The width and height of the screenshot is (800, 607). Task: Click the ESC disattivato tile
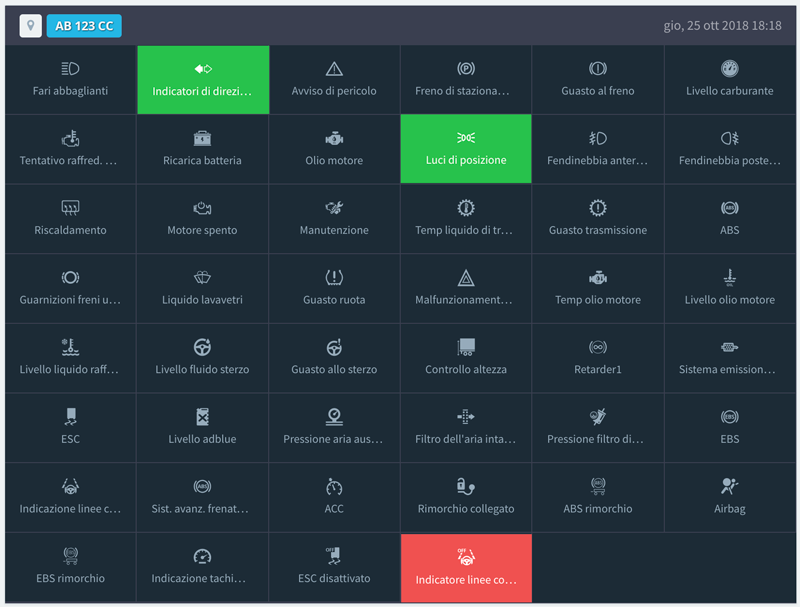334,567
